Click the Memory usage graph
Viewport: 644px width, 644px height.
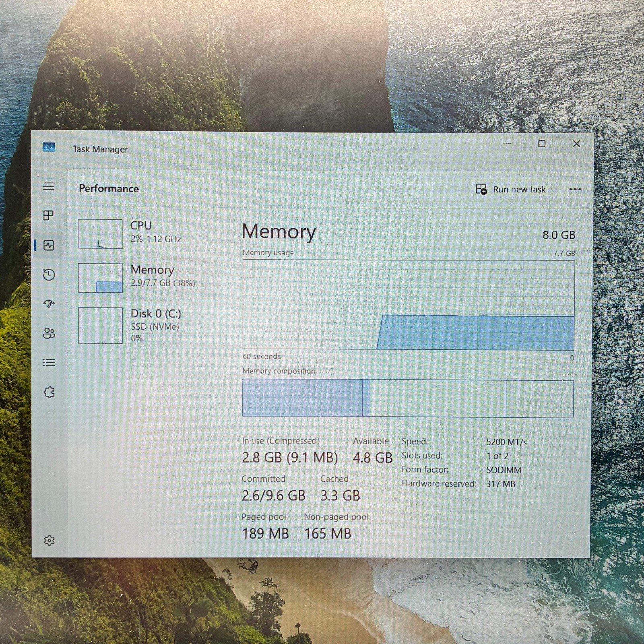pos(409,305)
